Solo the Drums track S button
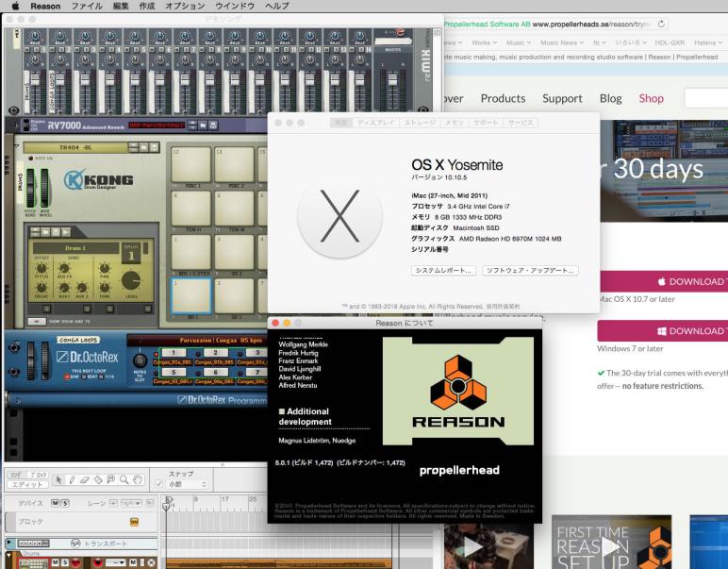 [x=64, y=562]
